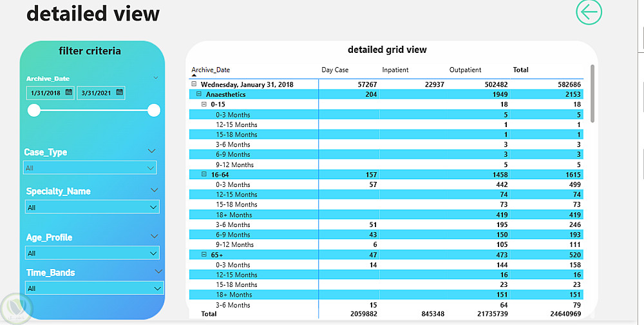Sort by the Outpatient column header

point(465,70)
